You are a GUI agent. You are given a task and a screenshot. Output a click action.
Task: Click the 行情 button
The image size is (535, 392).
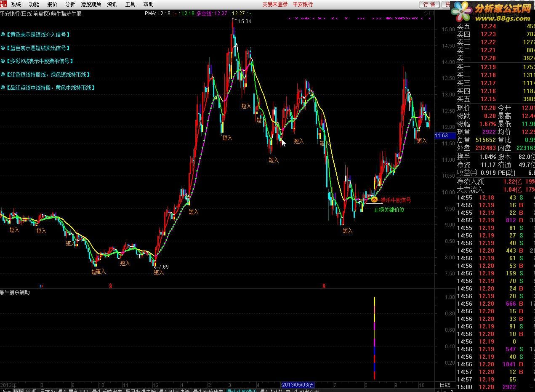click(429, 4)
